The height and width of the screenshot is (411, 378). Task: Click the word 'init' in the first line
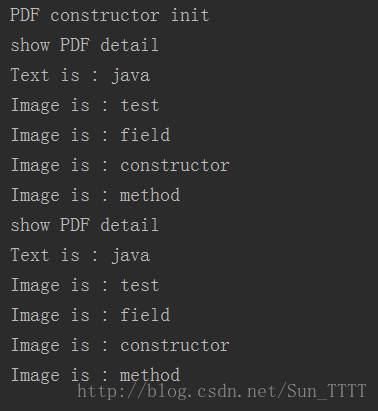click(x=190, y=15)
